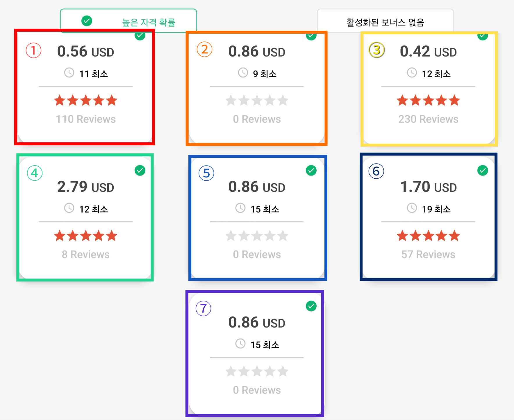Toggle the green checkmark on card number 5
Viewport: 514px width, 420px height.
(311, 170)
